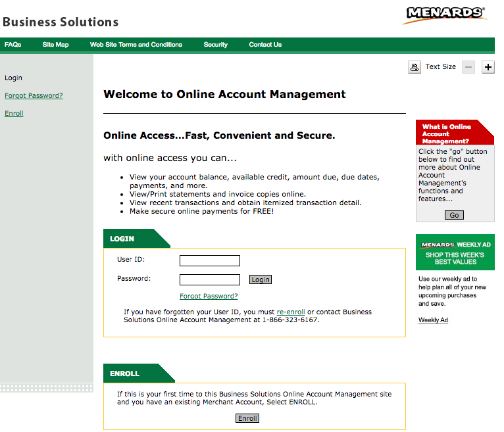The width and height of the screenshot is (504, 432).
Task: Open Site Map in navigation bar
Action: pos(56,45)
